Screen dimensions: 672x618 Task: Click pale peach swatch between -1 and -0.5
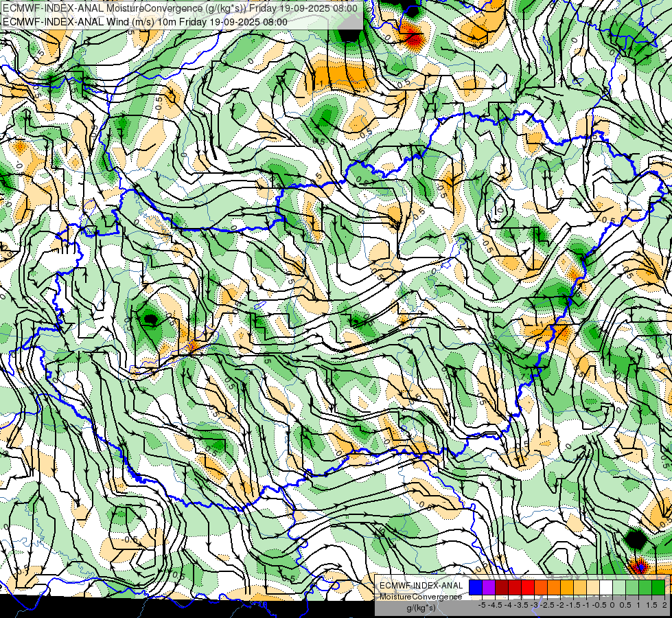tap(592, 588)
